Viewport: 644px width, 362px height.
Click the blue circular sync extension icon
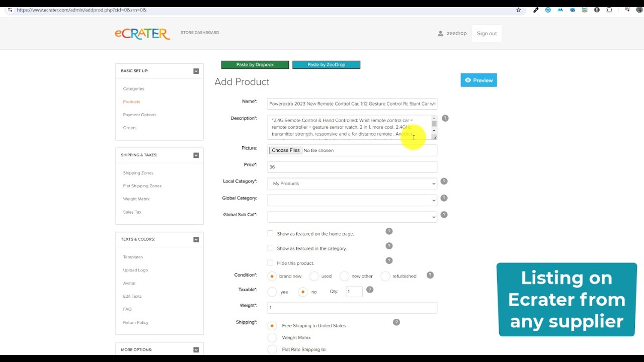pos(548,10)
